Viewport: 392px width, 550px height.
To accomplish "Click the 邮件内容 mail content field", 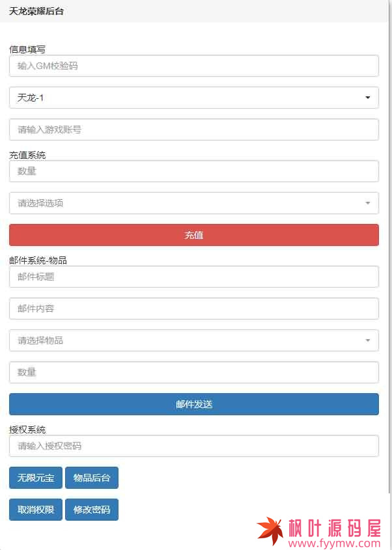I will click(193, 309).
